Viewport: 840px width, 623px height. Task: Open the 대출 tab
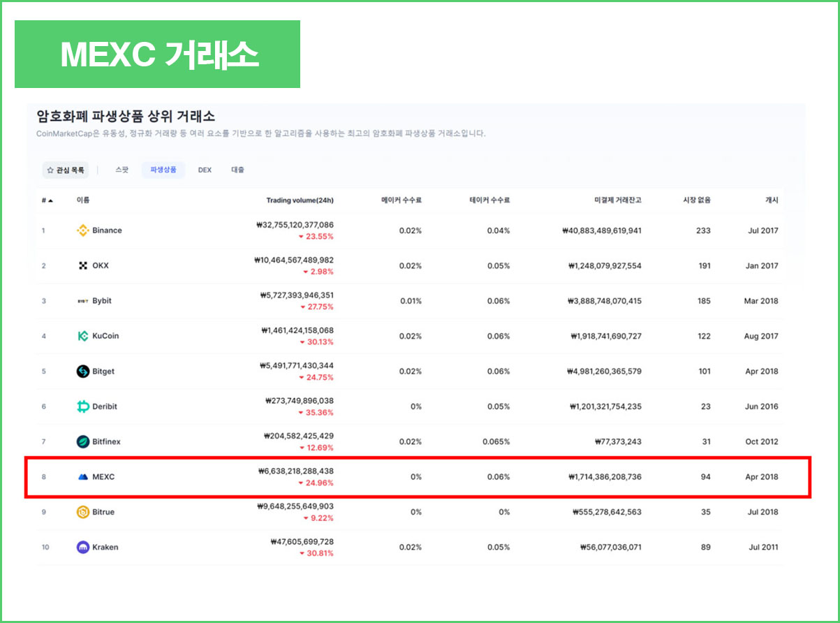point(238,170)
